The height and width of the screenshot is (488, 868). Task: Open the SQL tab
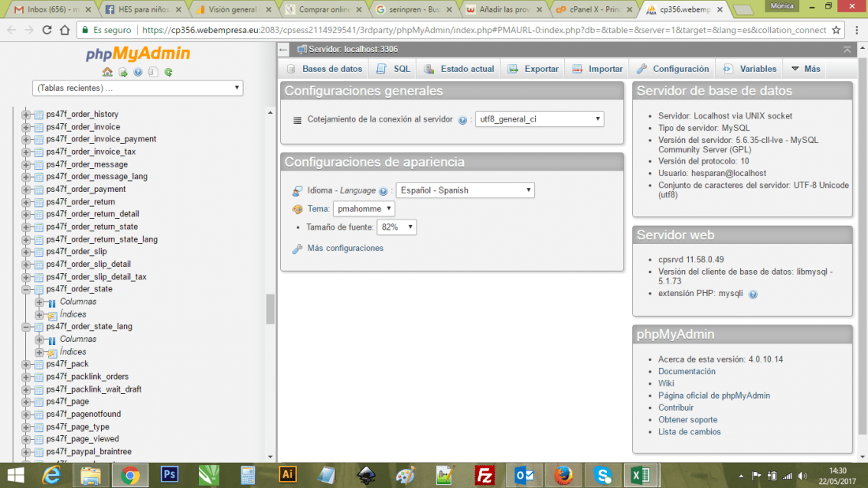point(393,69)
